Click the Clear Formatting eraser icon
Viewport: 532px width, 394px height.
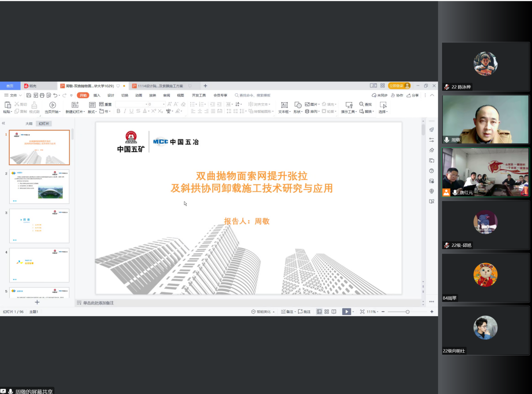coord(183,104)
